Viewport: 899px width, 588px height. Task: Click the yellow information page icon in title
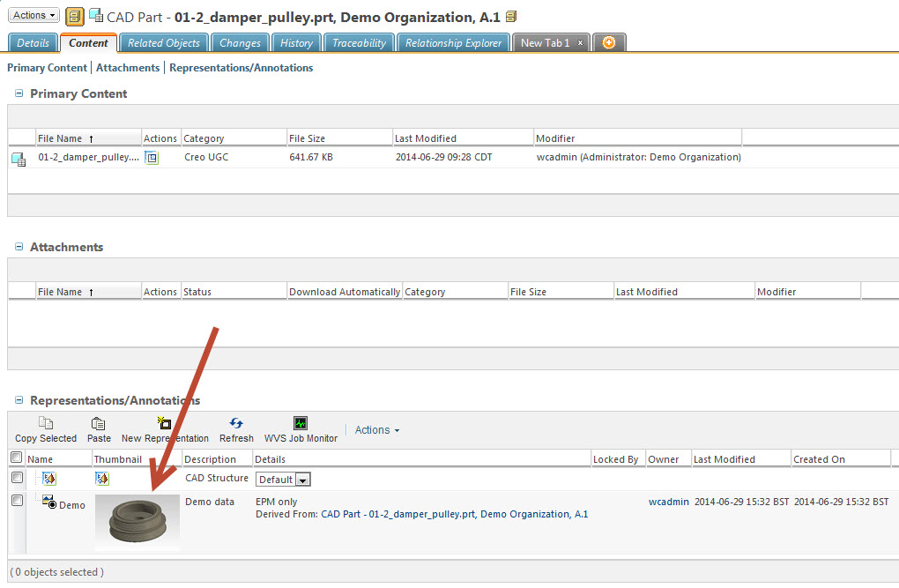point(75,17)
